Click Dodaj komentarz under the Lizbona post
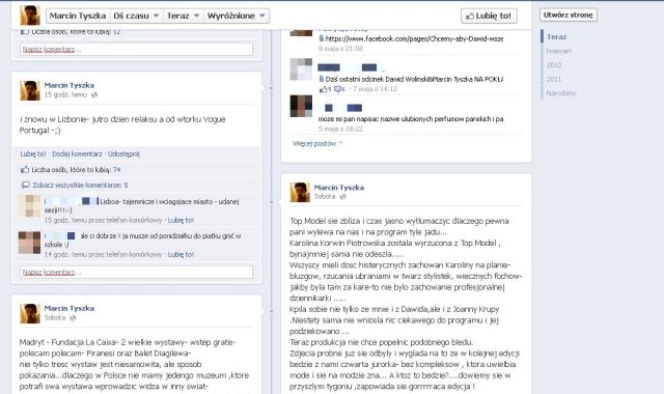Viewport: 664px width, 394px height. (77, 154)
